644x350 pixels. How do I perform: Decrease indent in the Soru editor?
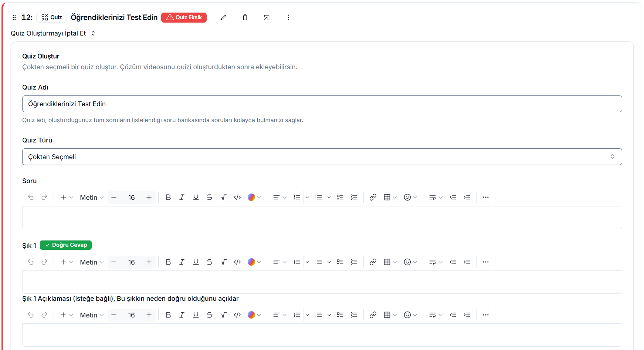453,197
